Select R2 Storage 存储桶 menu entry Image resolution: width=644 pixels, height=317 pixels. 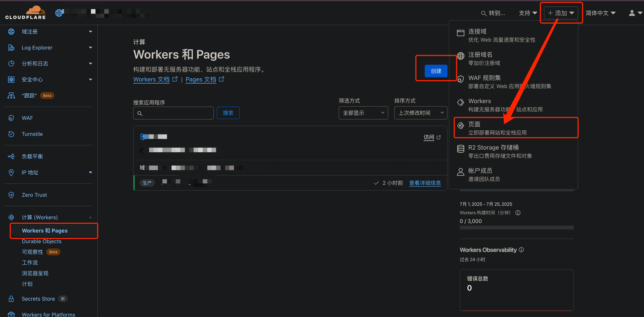(513, 151)
